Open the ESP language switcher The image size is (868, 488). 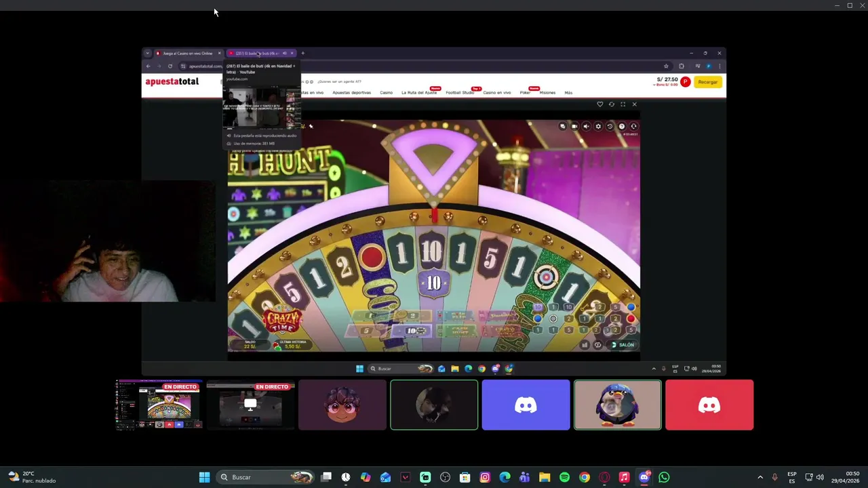tap(792, 477)
